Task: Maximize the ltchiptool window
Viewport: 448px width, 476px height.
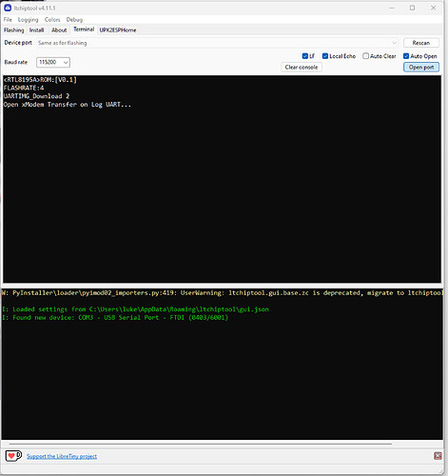Action: [x=412, y=8]
